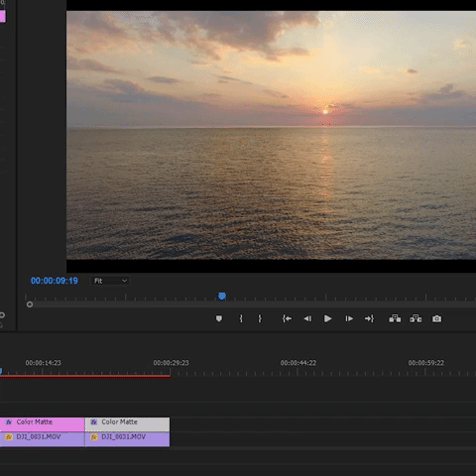Select the second DJI_0031.MOV clip
Screen dimensions: 476x476
coord(127,439)
